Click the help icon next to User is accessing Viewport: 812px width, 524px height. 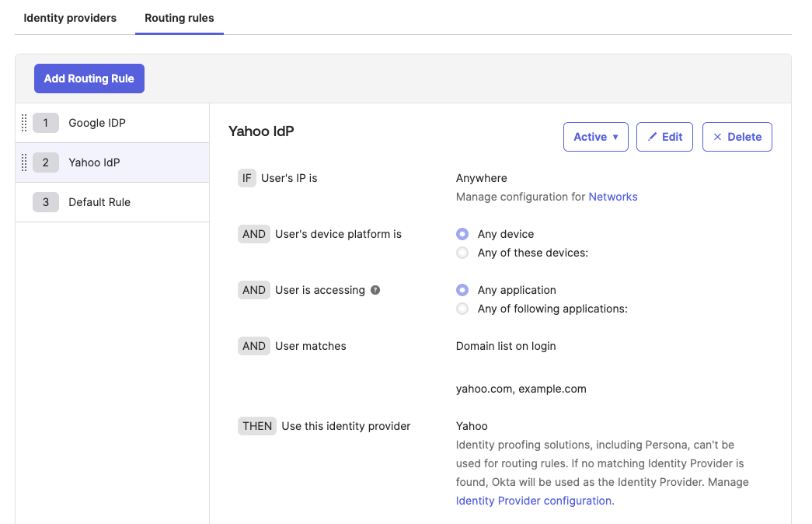click(x=375, y=290)
